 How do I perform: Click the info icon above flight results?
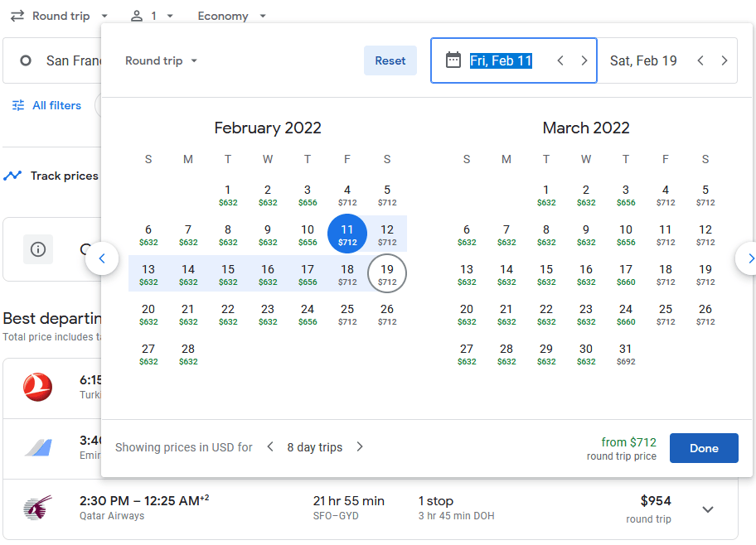[37, 248]
